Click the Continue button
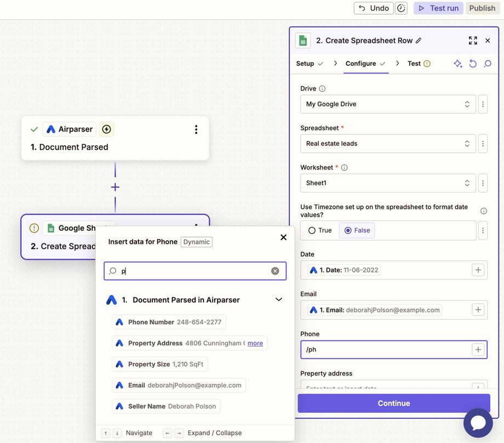Screen dimensions: 504x443 coord(393,403)
